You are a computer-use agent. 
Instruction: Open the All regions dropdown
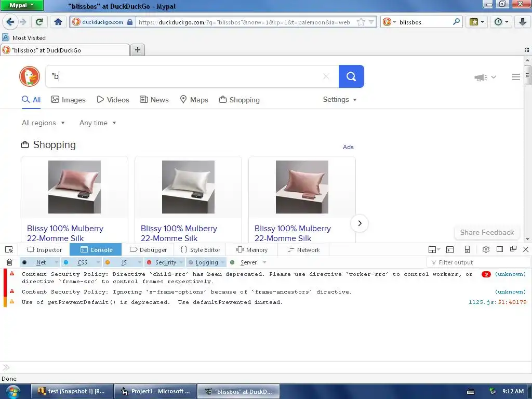point(43,123)
